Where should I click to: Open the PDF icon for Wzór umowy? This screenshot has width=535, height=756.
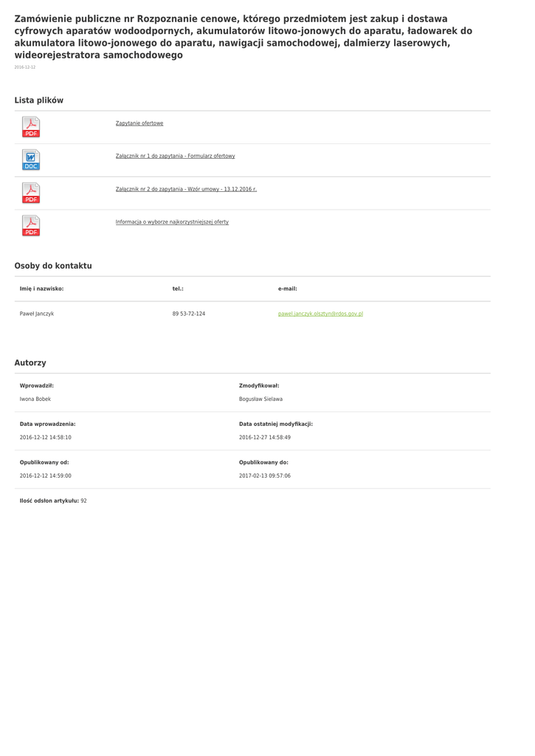point(31,193)
